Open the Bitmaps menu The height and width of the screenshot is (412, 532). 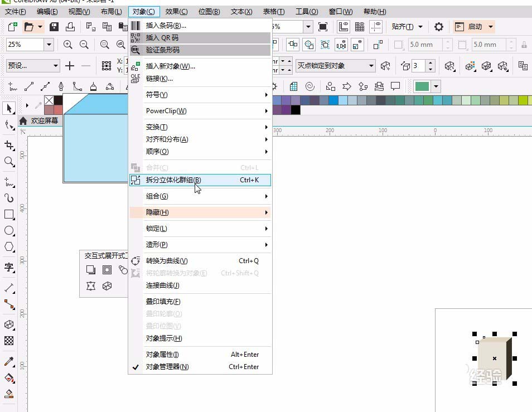[x=209, y=12]
